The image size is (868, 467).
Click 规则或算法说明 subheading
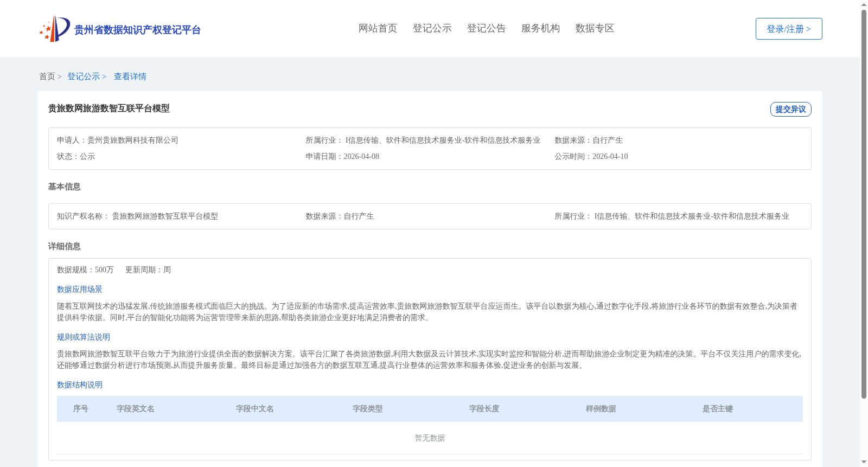[x=84, y=337]
